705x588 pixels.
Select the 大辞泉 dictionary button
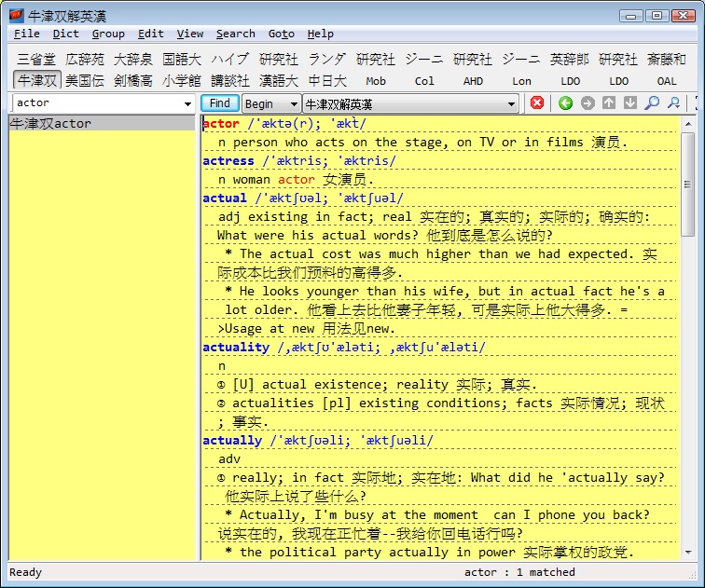pyautogui.click(x=133, y=59)
